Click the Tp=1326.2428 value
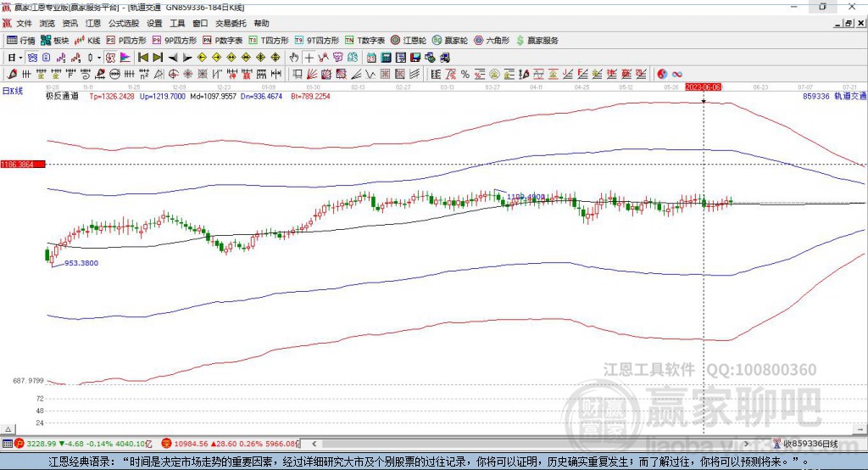 (112, 96)
